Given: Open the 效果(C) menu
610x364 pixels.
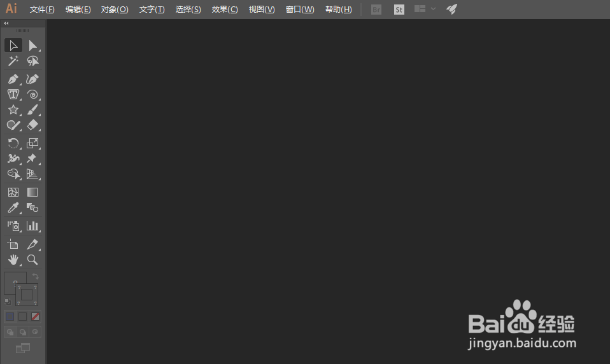Looking at the screenshot, I should click(225, 10).
